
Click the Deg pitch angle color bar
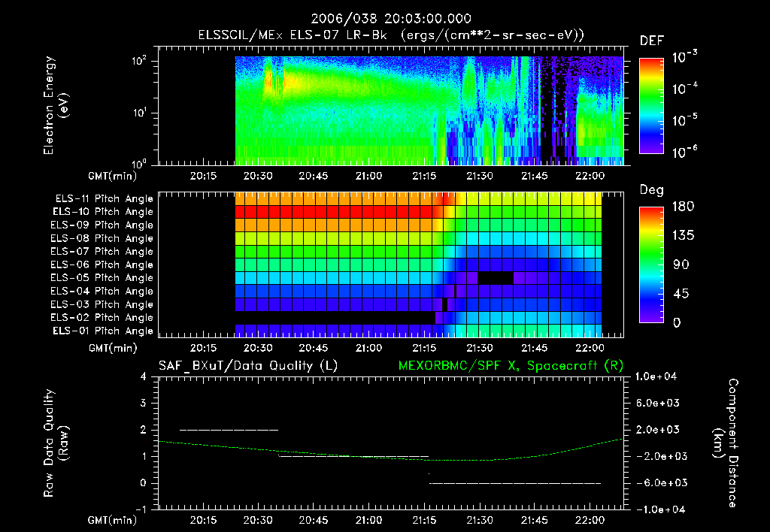(651, 264)
